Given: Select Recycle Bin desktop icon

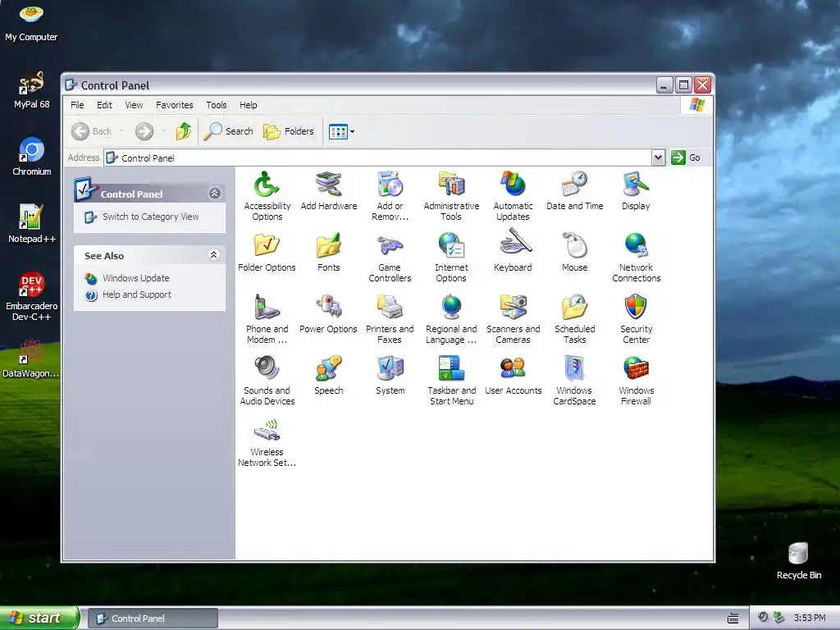Looking at the screenshot, I should 799,560.
